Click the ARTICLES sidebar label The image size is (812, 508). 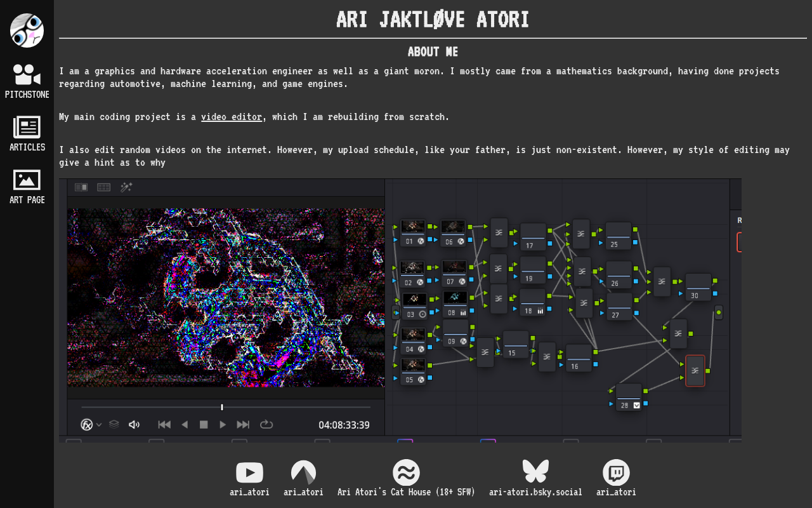tap(27, 147)
